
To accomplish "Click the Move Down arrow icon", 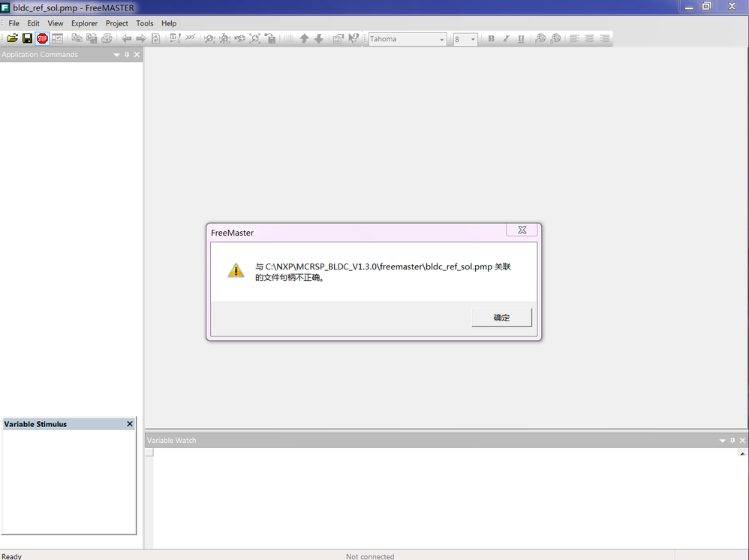I will [319, 39].
